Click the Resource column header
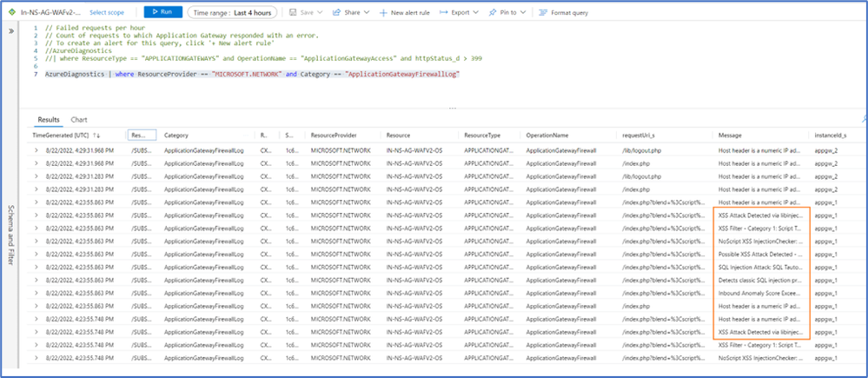This screenshot has height=378, width=868. [x=399, y=135]
